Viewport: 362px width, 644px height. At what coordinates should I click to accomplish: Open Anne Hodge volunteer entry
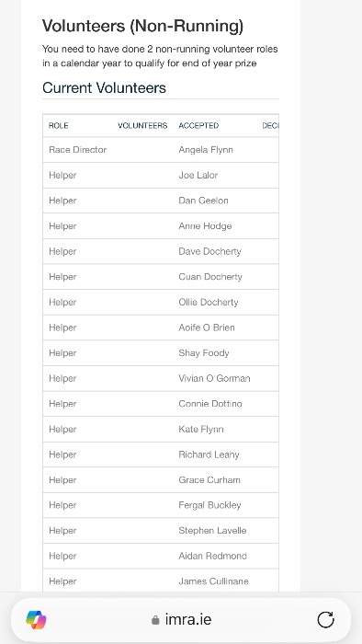(205, 226)
